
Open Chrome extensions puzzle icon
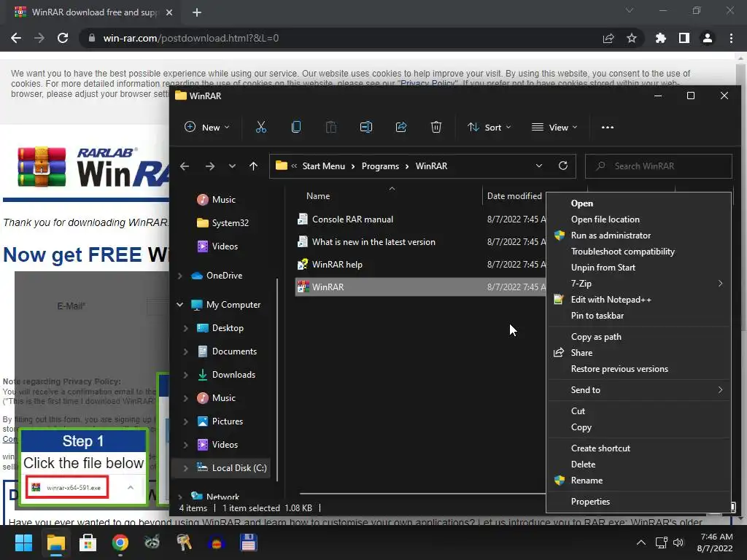660,38
